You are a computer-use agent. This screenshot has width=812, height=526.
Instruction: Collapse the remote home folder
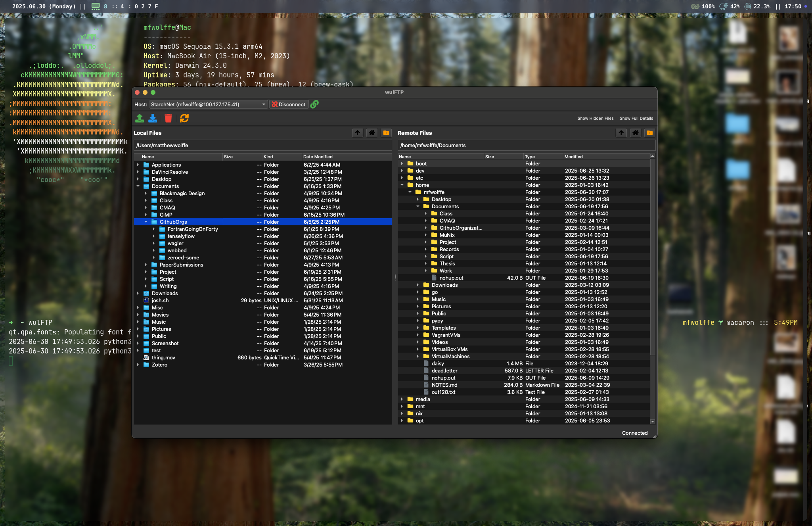[x=402, y=185]
